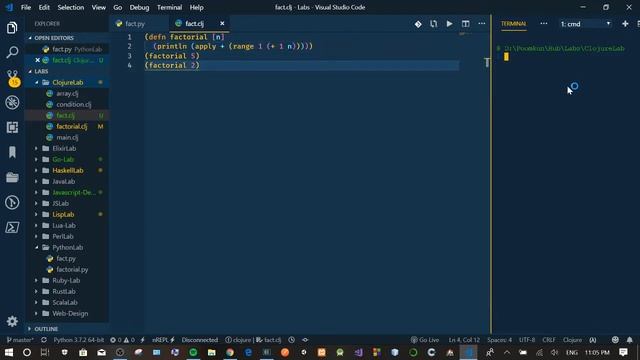Open Chrome from the Windows taskbar
This screenshot has height=360, width=640.
[x=230, y=352]
